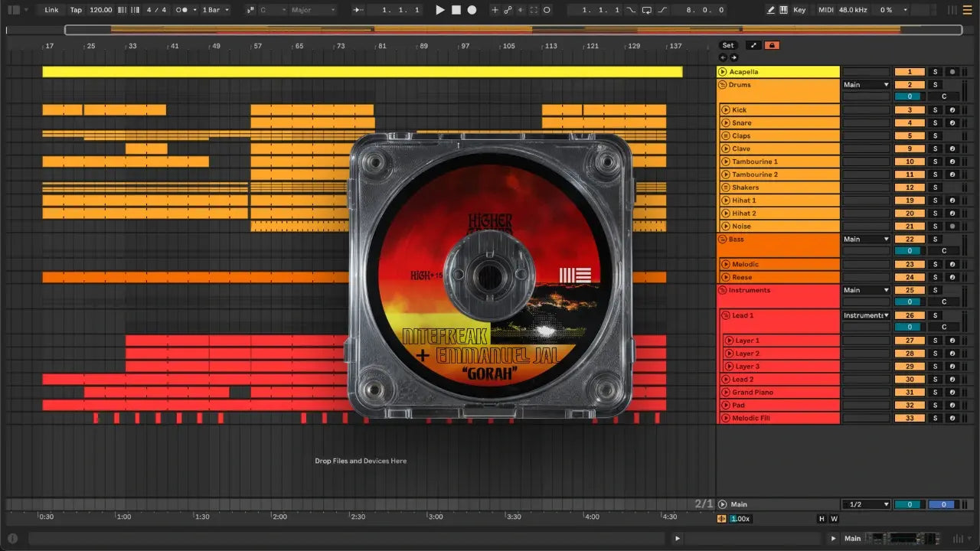Click the Tap tempo button
This screenshot has height=551, width=980.
[x=76, y=10]
